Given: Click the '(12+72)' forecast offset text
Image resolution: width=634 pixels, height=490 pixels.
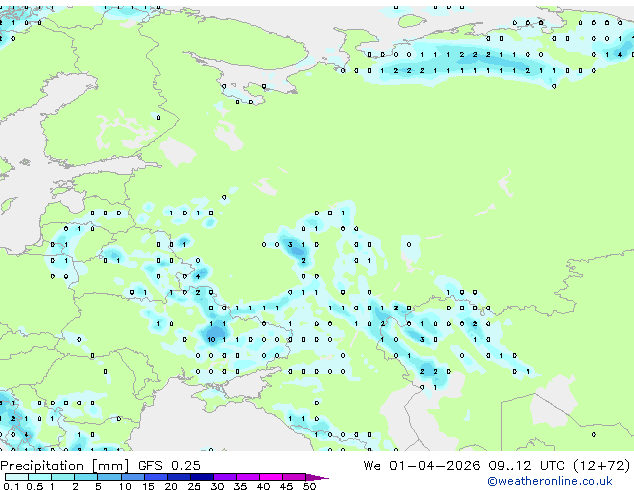Looking at the screenshot, I should [x=601, y=466].
